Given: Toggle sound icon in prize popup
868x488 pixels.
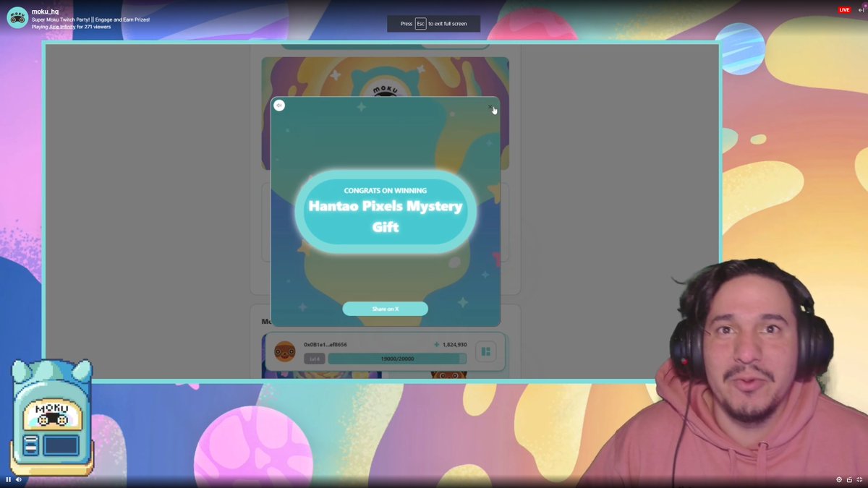Looking at the screenshot, I should click(x=279, y=106).
